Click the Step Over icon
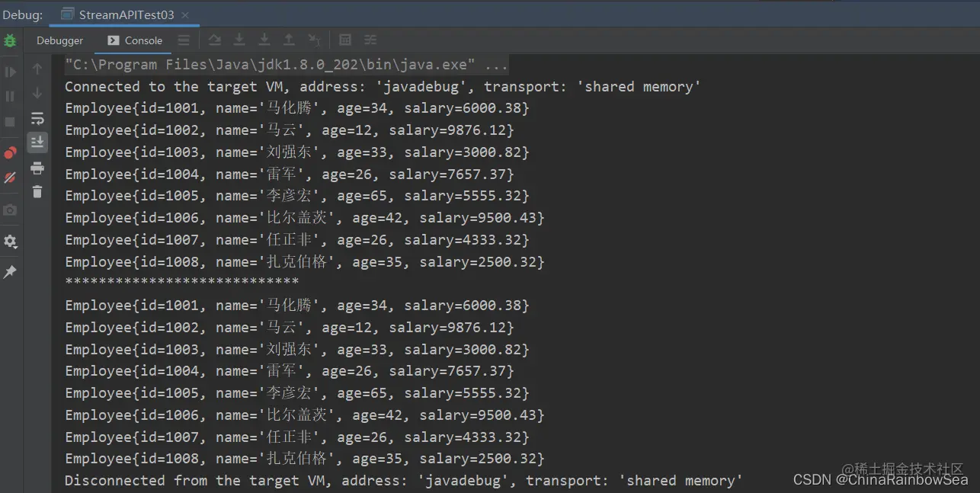The image size is (980, 493). tap(215, 40)
